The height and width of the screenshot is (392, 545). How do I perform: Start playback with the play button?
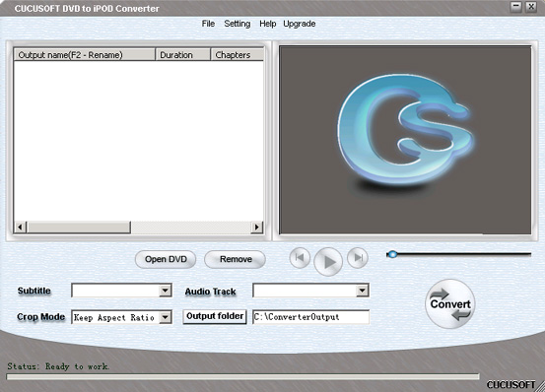(x=328, y=262)
